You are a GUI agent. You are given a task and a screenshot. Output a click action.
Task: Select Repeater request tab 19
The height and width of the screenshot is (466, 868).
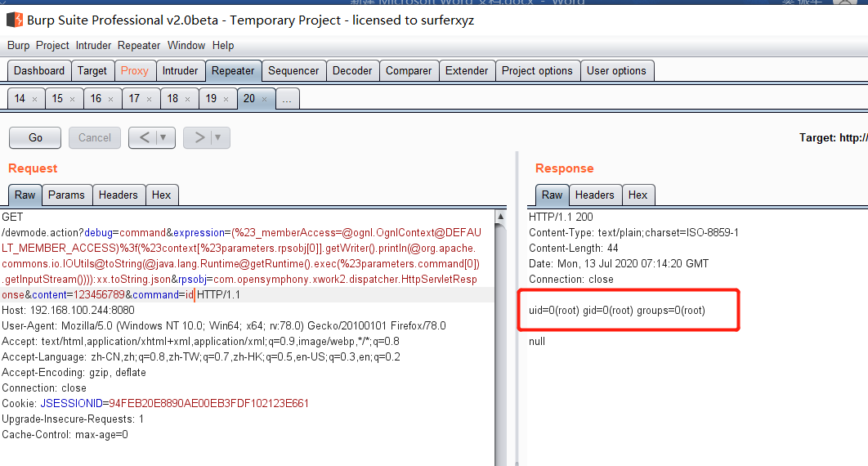(211, 98)
